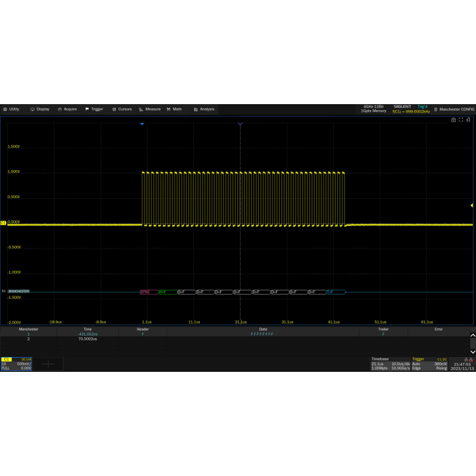
Task: Open the Analysis menu
Action: (203, 109)
